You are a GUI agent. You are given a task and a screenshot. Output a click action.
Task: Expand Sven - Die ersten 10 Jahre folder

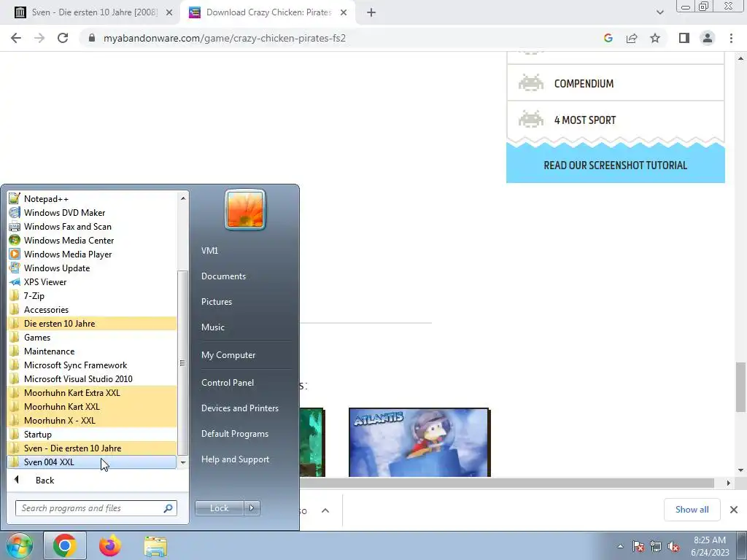coord(92,448)
